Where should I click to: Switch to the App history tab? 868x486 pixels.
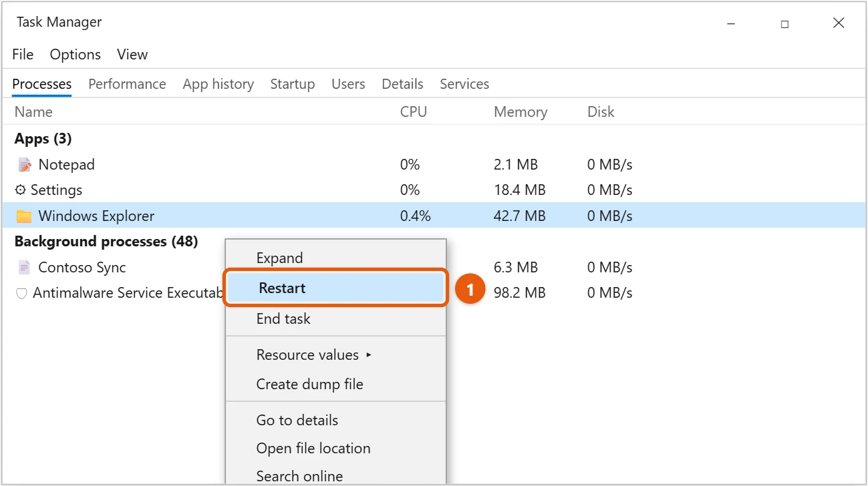click(x=219, y=84)
